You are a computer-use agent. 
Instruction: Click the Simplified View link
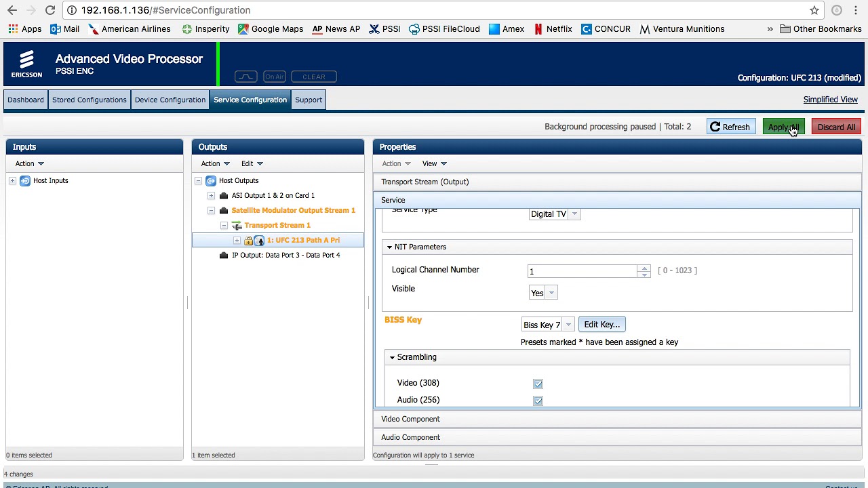(x=831, y=100)
